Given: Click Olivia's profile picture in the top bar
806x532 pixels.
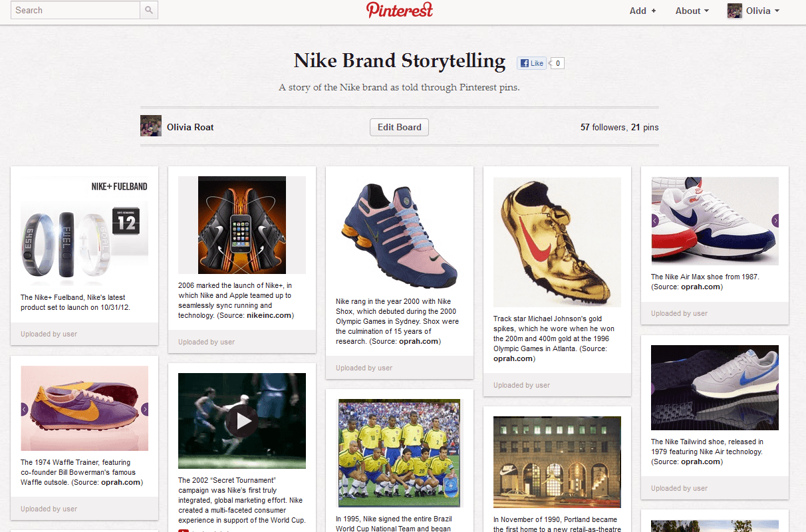Looking at the screenshot, I should (734, 11).
